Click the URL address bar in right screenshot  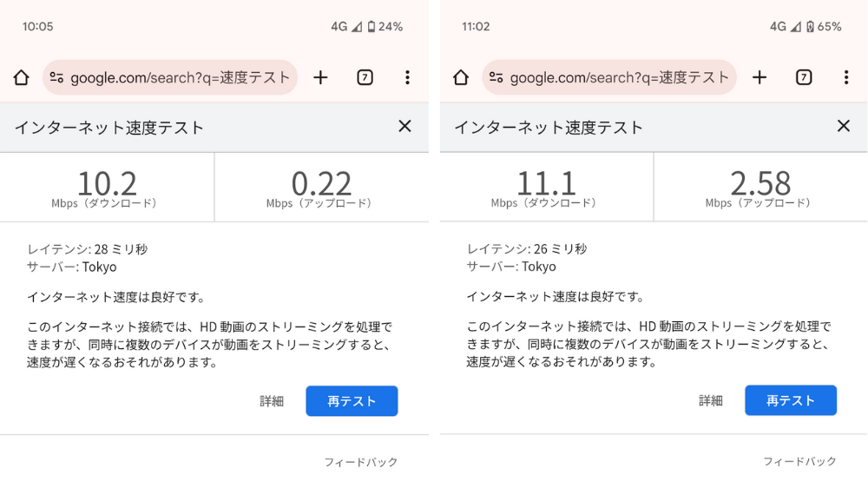[609, 77]
